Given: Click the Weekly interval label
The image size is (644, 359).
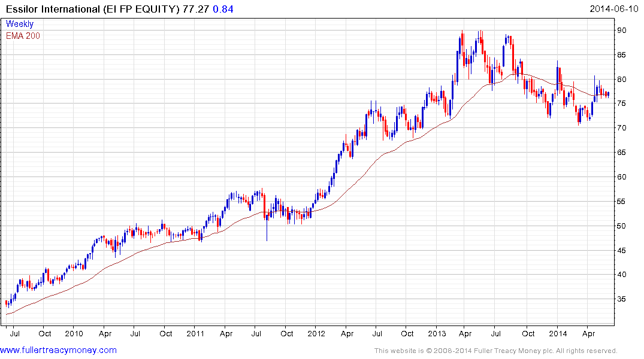Looking at the screenshot, I should tap(20, 24).
